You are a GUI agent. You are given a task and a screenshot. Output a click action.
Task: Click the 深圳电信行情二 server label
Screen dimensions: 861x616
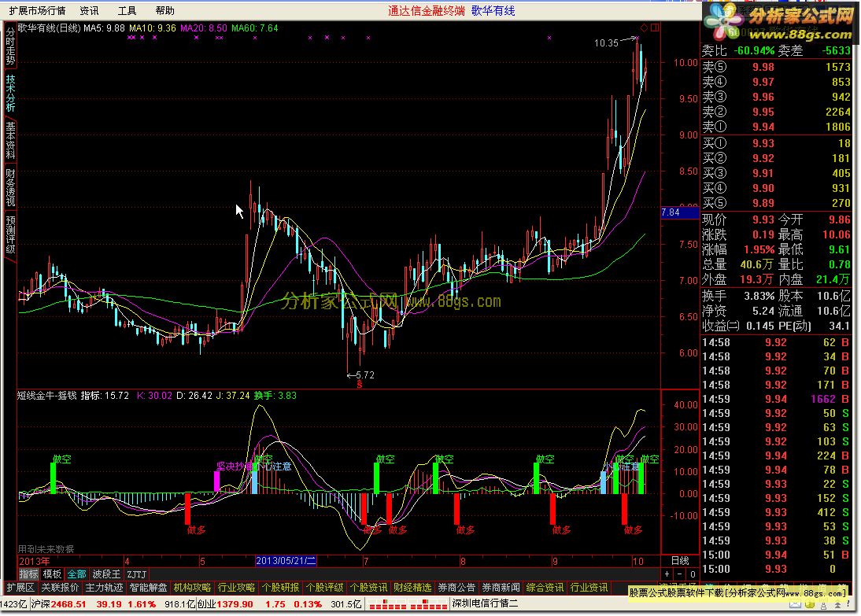coord(485,604)
